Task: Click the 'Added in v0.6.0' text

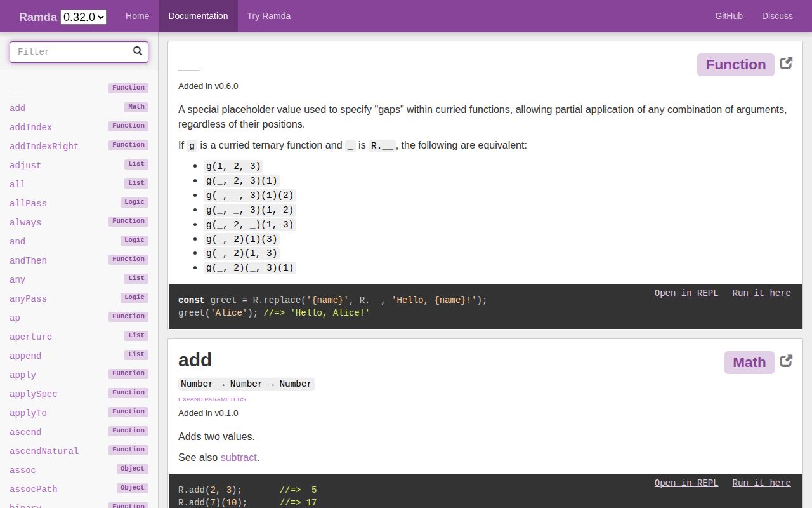Action: (x=208, y=86)
